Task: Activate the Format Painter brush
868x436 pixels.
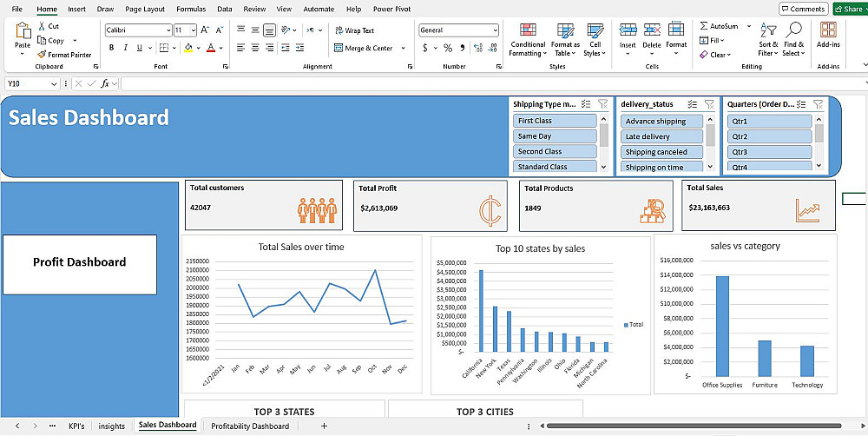Action: point(42,55)
